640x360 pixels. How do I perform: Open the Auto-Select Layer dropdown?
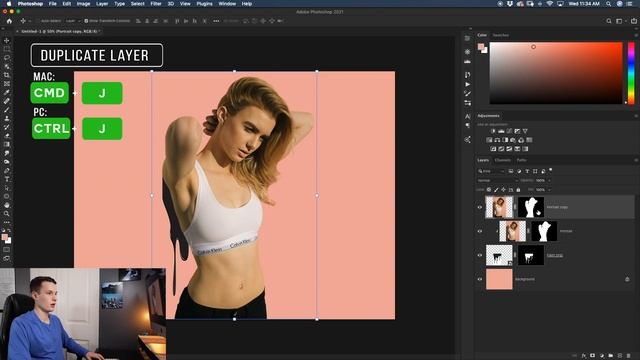(x=73, y=21)
